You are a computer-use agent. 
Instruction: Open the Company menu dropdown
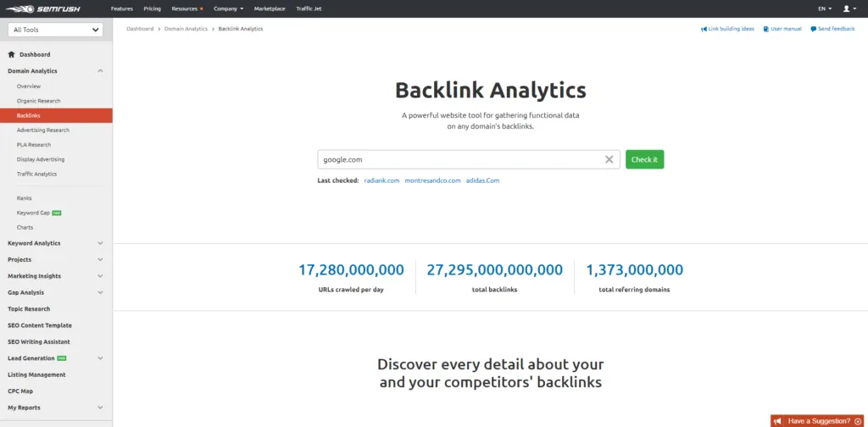pos(228,8)
